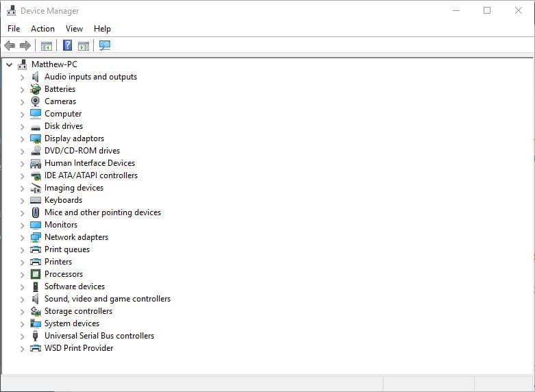Open the File menu
The width and height of the screenshot is (535, 392).
14,29
